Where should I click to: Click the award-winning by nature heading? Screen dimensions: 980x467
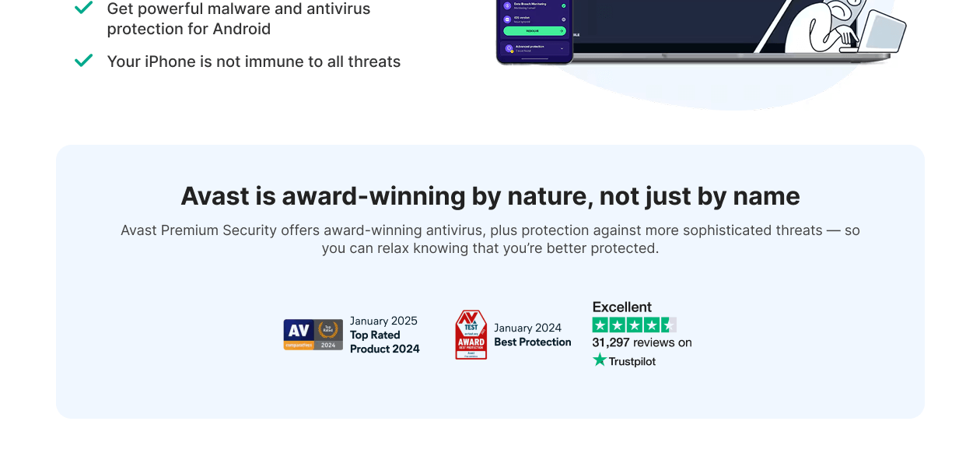click(490, 196)
